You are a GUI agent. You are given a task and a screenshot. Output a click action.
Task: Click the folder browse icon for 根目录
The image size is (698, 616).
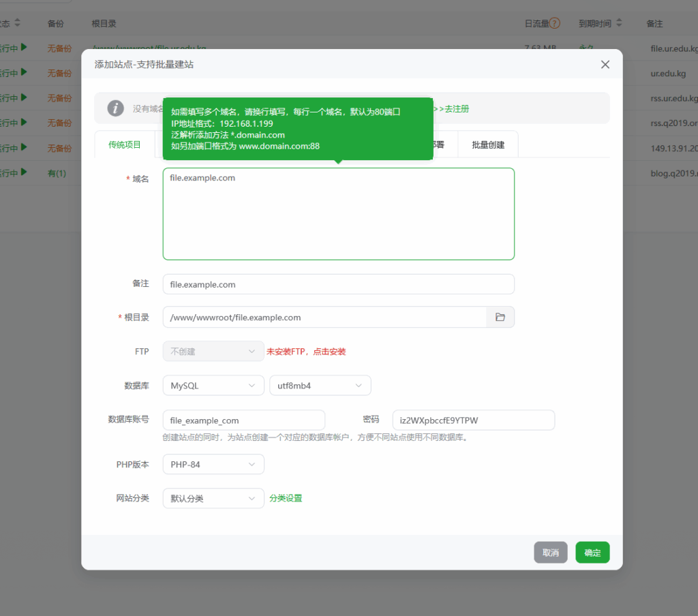click(500, 318)
